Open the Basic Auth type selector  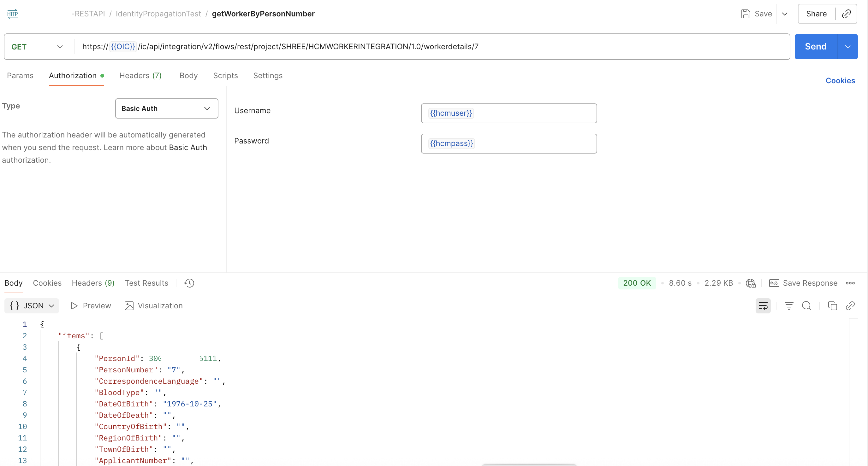click(166, 108)
